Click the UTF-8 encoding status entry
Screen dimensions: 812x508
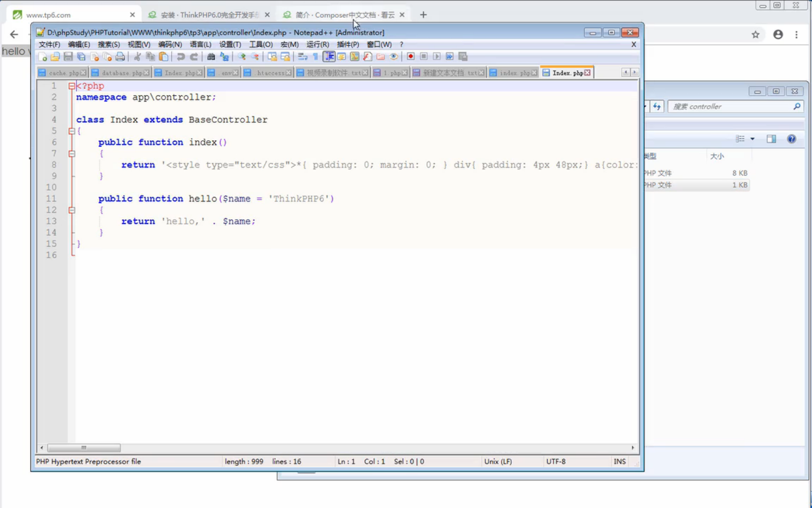point(556,462)
